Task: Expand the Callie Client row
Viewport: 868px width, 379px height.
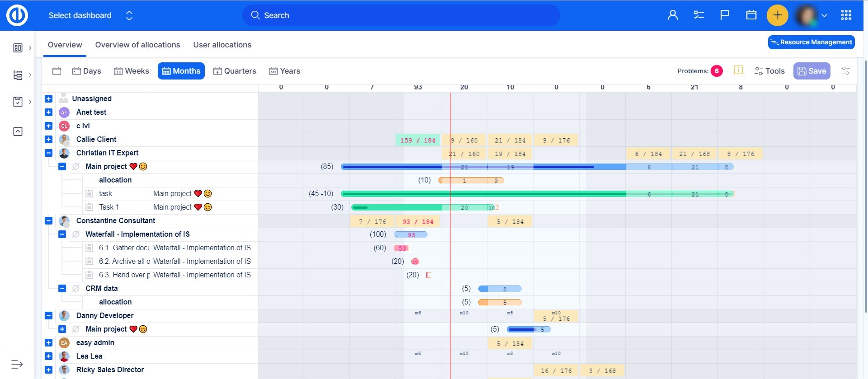Action: (49, 139)
